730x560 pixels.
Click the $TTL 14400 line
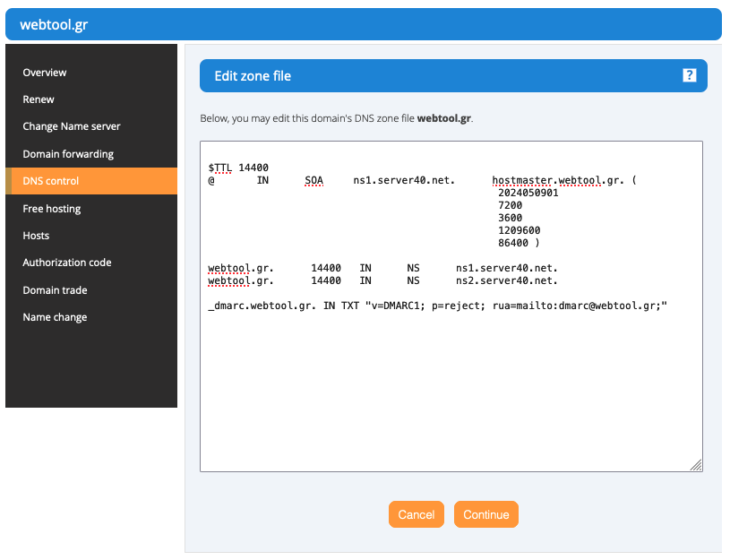coord(238,168)
